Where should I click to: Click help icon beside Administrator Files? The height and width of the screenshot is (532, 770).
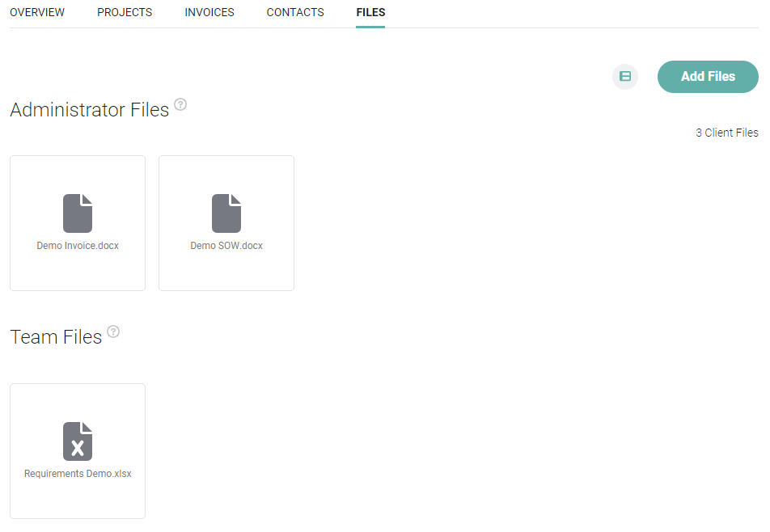point(180,104)
